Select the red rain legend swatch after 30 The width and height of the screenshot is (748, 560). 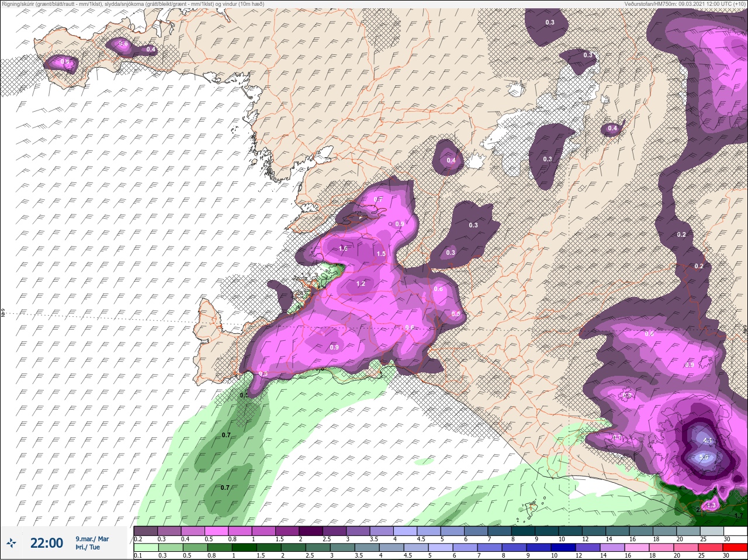[736, 547]
